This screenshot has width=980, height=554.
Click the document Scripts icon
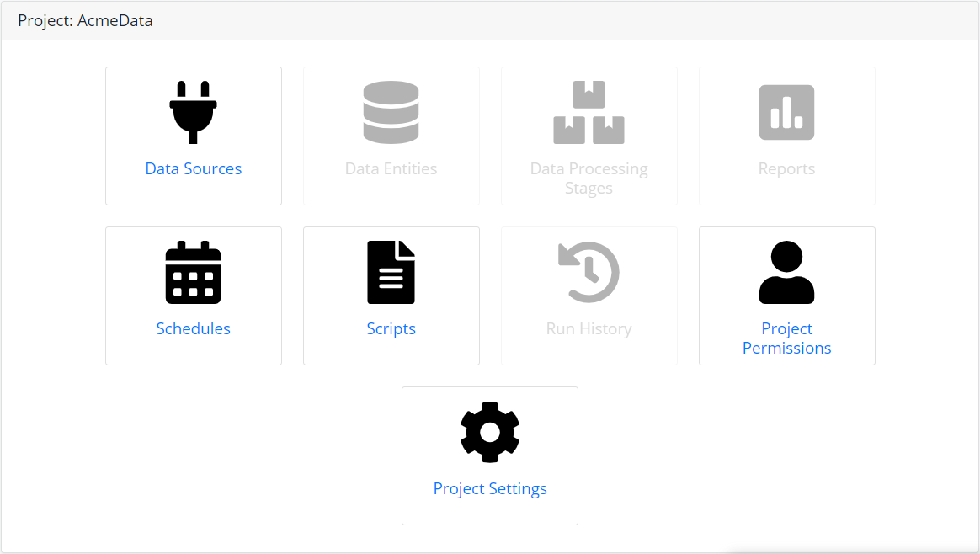[x=391, y=273]
